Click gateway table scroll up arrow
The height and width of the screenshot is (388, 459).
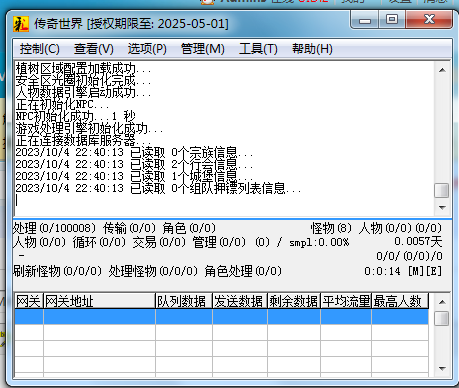coord(442,302)
